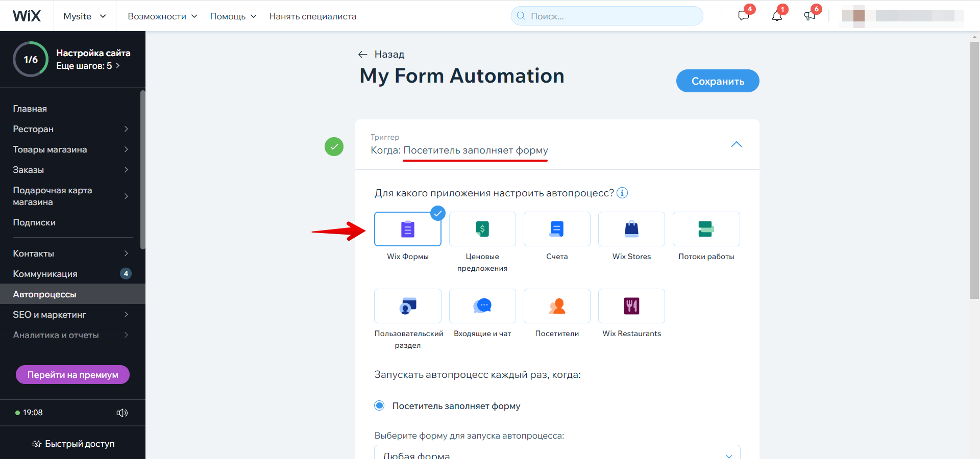Click the 1/6 setup progress circle
Screen dimensions: 980x459
click(31, 59)
